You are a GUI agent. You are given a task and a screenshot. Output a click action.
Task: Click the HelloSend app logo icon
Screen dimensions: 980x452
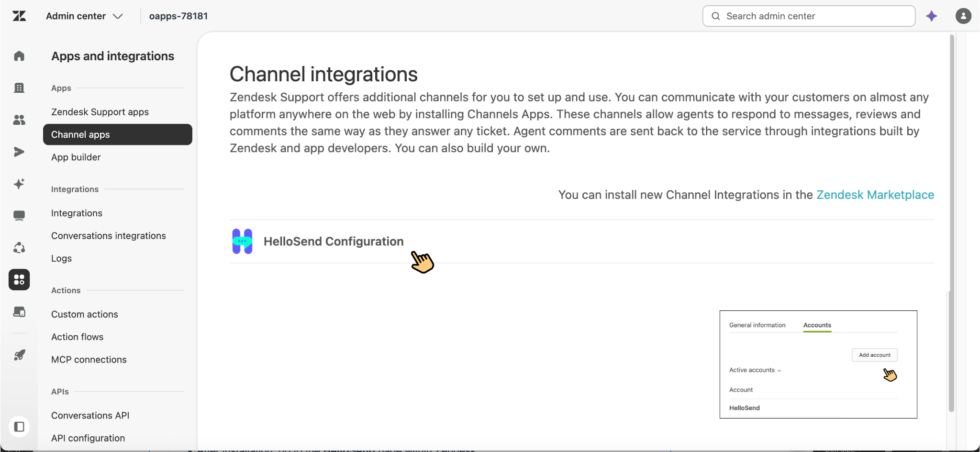click(x=242, y=241)
